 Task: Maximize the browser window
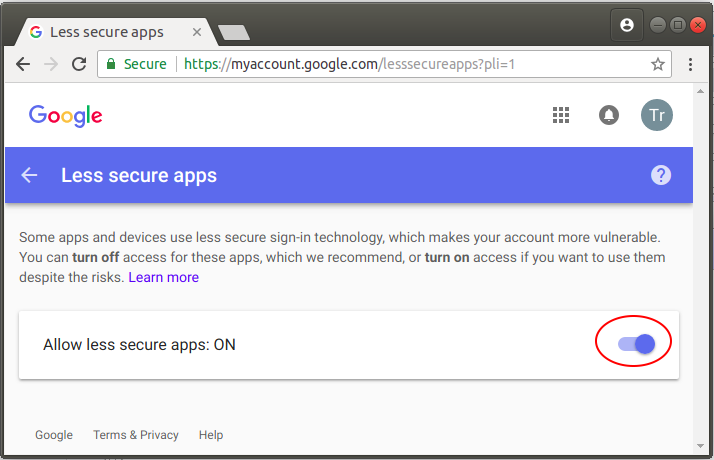coord(678,25)
